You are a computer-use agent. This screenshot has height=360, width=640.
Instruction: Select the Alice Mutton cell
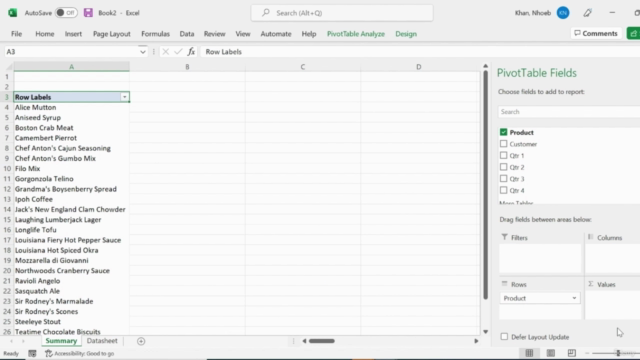click(71, 107)
